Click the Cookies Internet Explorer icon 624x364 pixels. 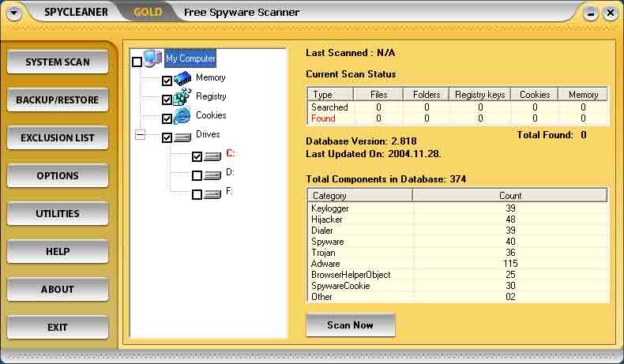(x=182, y=116)
